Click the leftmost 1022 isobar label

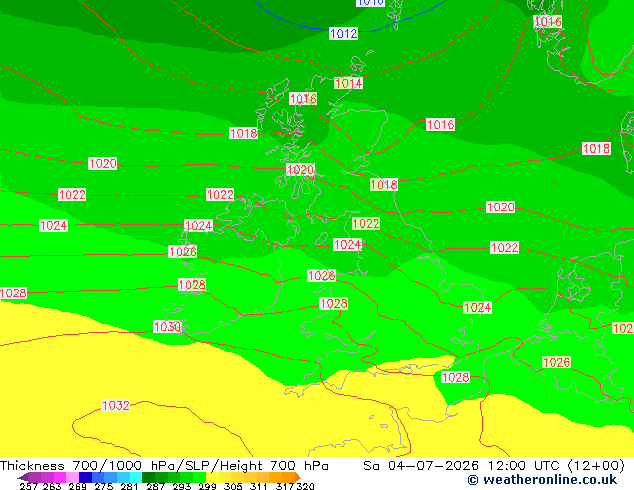click(x=72, y=194)
